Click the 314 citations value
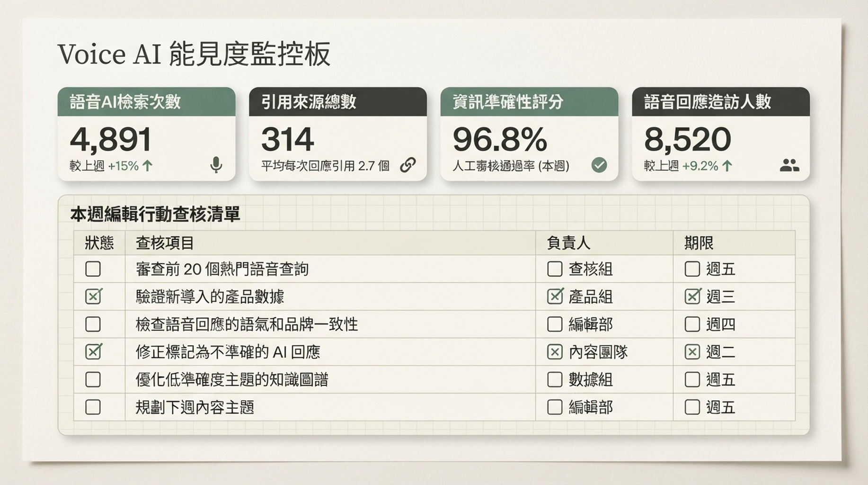The width and height of the screenshot is (868, 485). [x=287, y=139]
